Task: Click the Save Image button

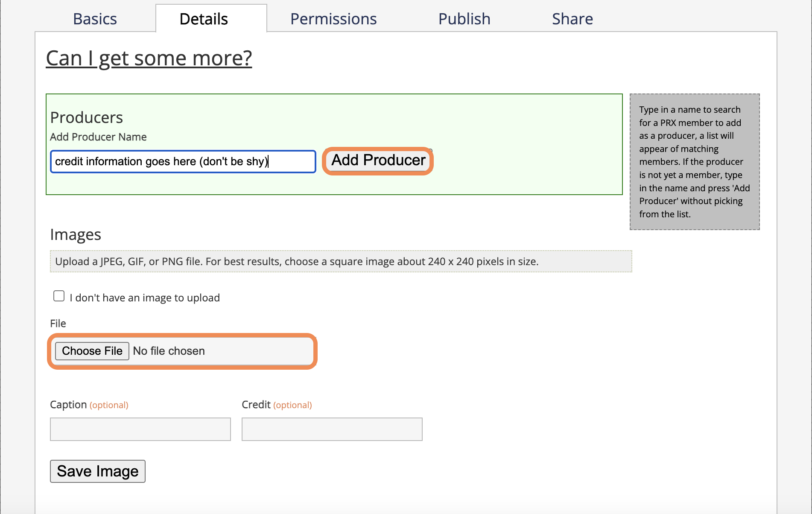Action: (x=98, y=471)
